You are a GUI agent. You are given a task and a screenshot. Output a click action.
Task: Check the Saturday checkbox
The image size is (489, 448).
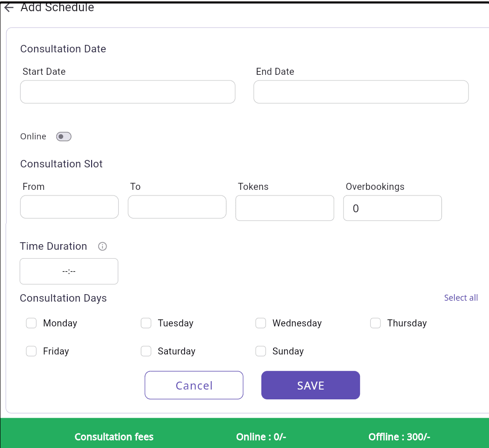click(146, 351)
